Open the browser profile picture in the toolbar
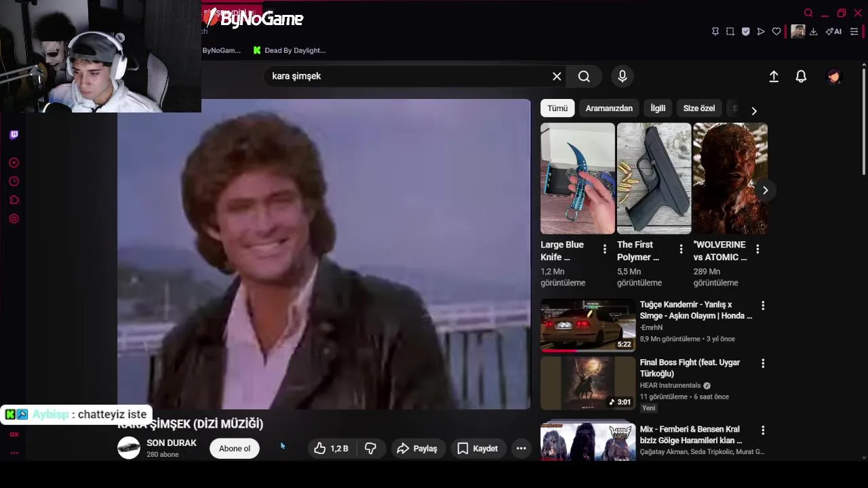Screen dimensions: 868x488 (x=798, y=32)
